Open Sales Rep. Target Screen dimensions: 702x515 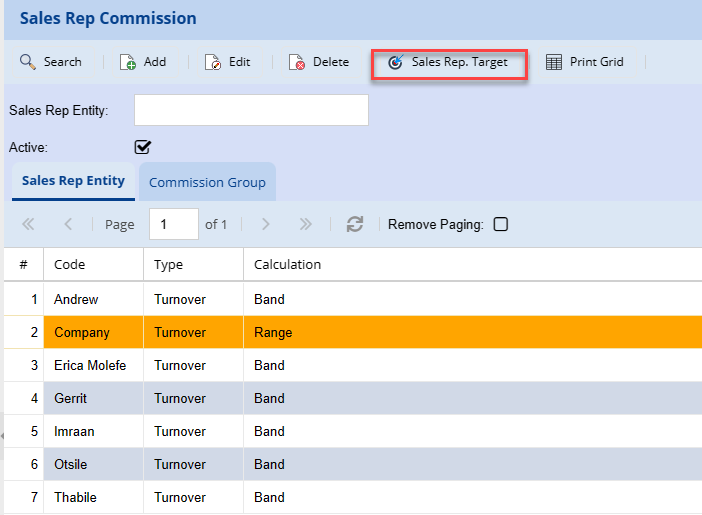(x=449, y=62)
